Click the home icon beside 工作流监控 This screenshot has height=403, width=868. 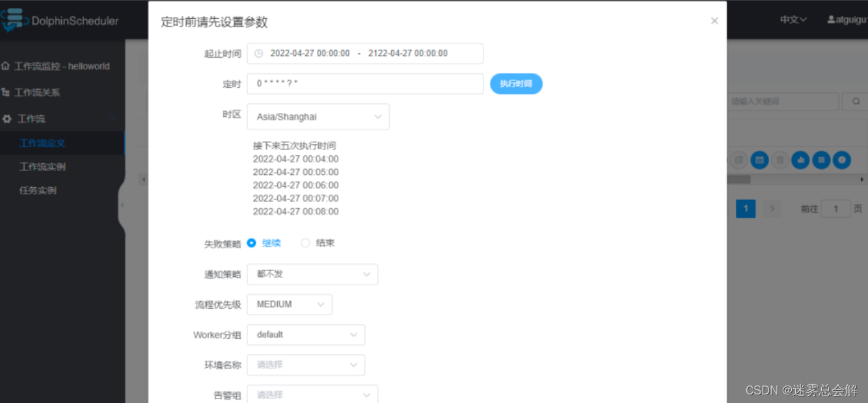point(6,66)
